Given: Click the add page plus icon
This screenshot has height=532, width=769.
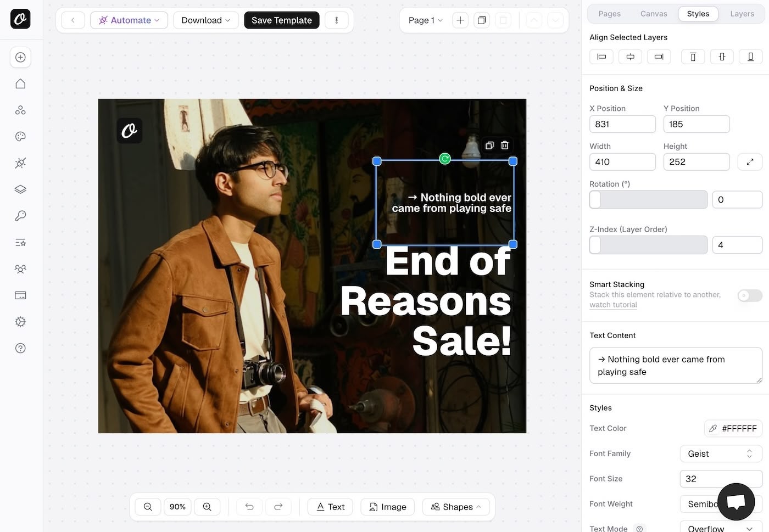Looking at the screenshot, I should [x=460, y=20].
